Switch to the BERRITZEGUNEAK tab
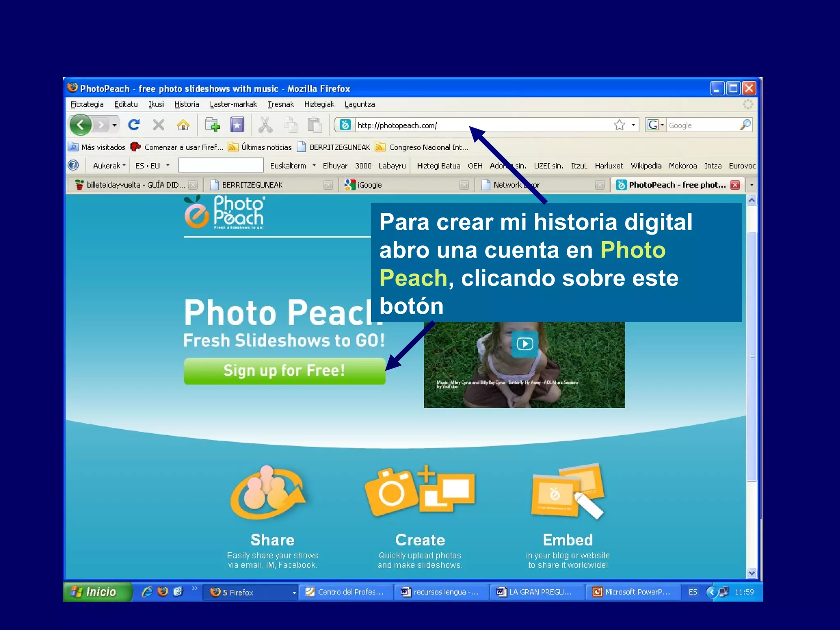840x630 pixels. 271,185
